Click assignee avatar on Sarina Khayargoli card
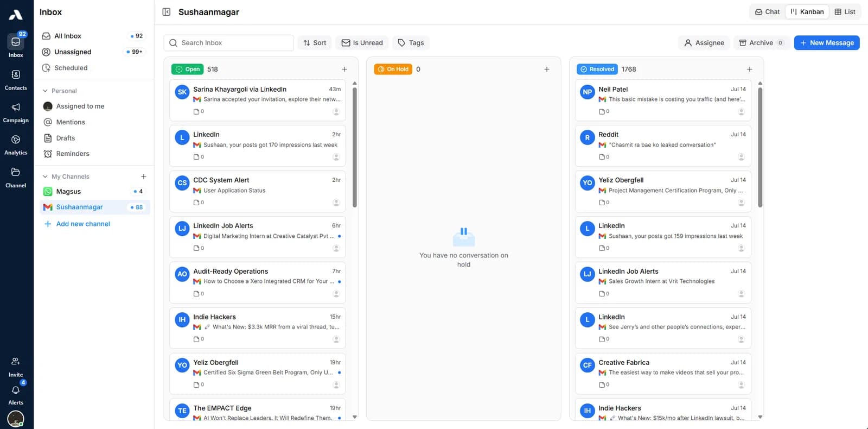This screenshot has height=429, width=868. tap(336, 112)
